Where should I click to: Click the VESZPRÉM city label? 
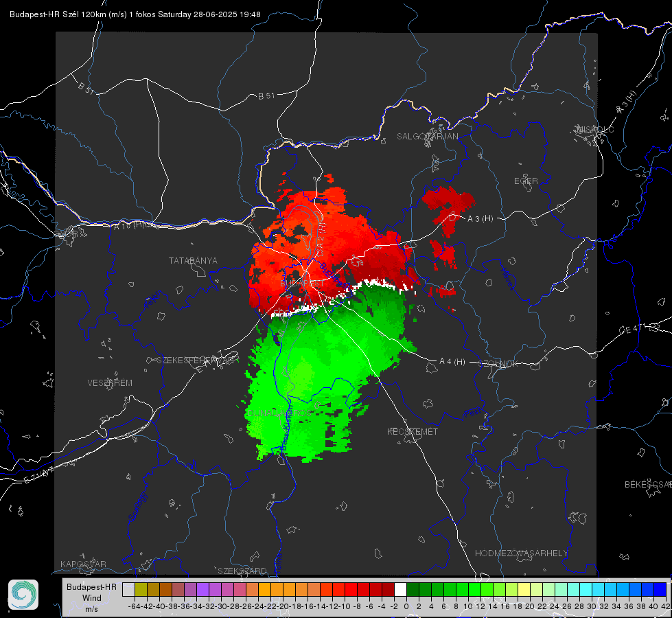click(110, 382)
